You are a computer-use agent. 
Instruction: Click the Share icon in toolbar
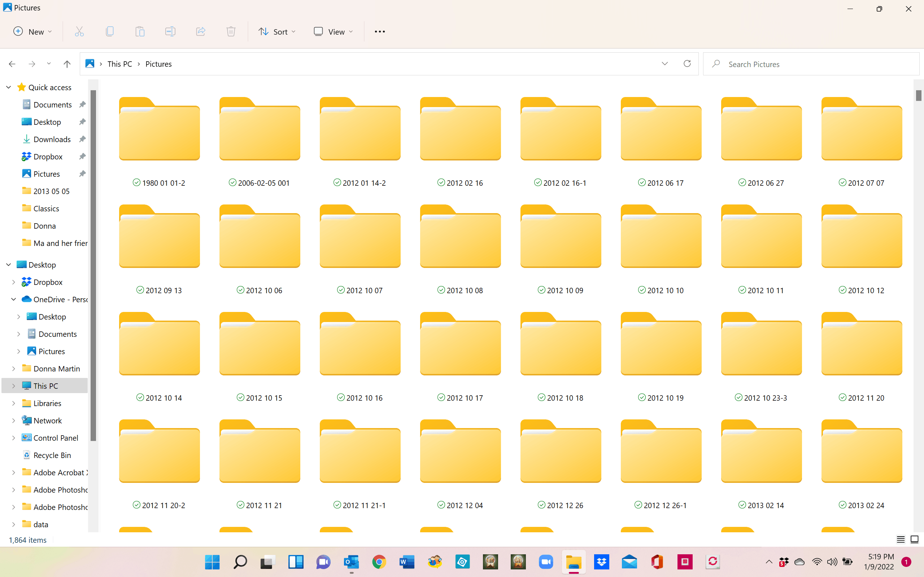pos(200,31)
